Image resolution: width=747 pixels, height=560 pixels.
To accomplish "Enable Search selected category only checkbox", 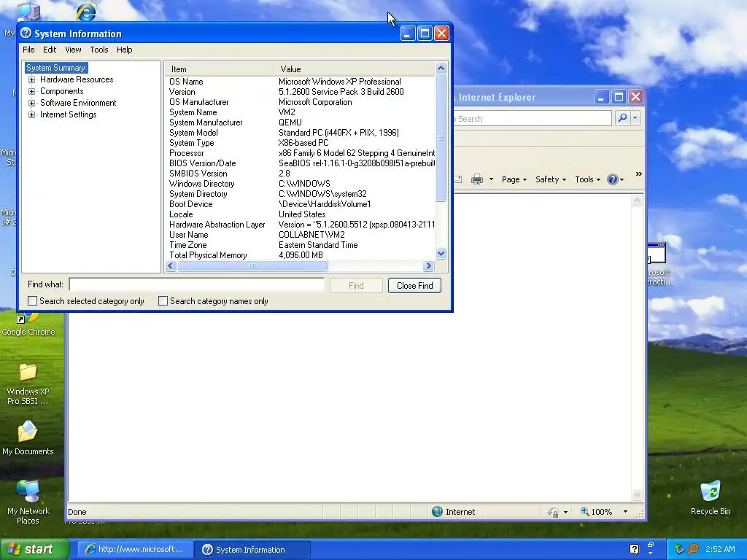I will pyautogui.click(x=32, y=301).
